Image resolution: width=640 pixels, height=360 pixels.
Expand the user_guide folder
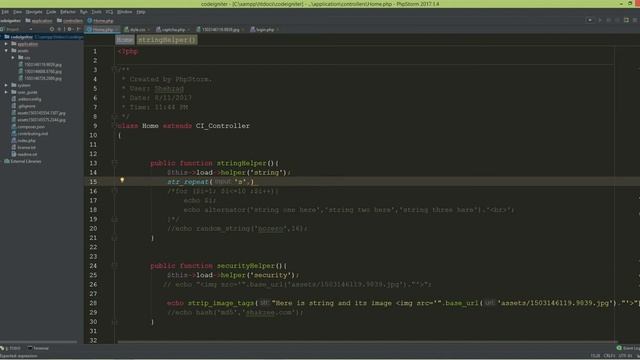coord(6,92)
